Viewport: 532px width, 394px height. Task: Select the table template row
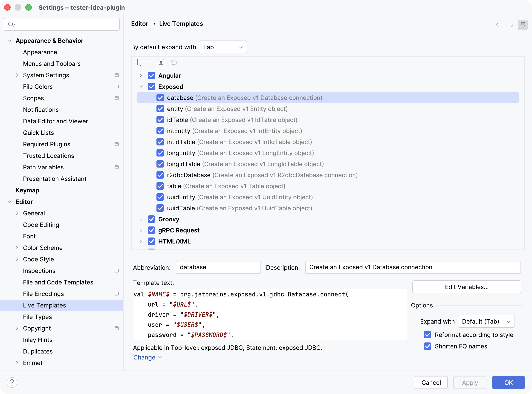pyautogui.click(x=328, y=186)
